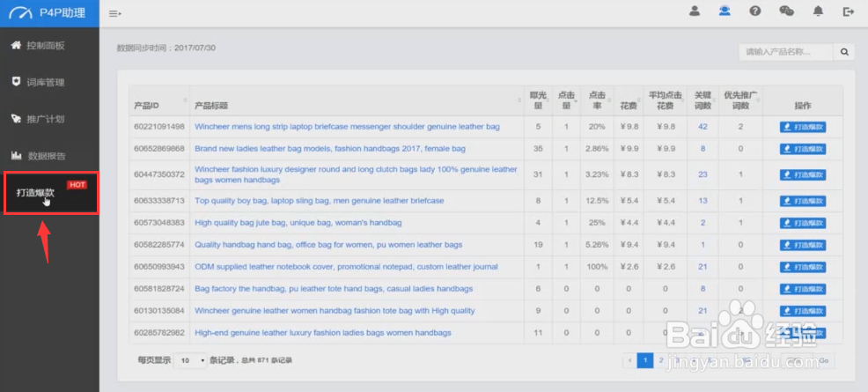Open the customer service headset icon
868x392 pixels.
[x=725, y=11]
